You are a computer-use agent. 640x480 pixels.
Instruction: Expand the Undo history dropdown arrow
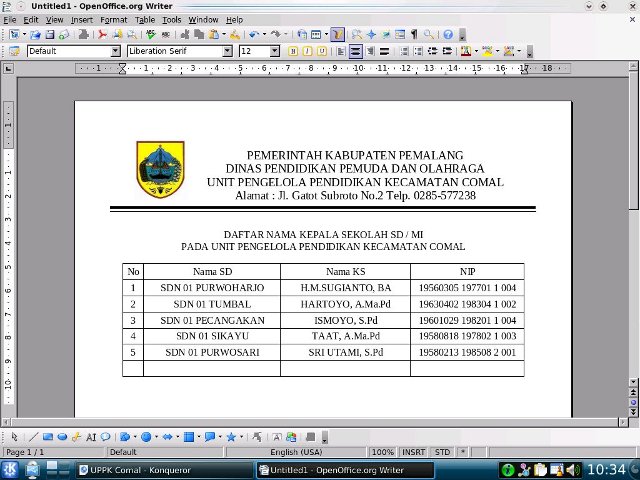tap(264, 35)
